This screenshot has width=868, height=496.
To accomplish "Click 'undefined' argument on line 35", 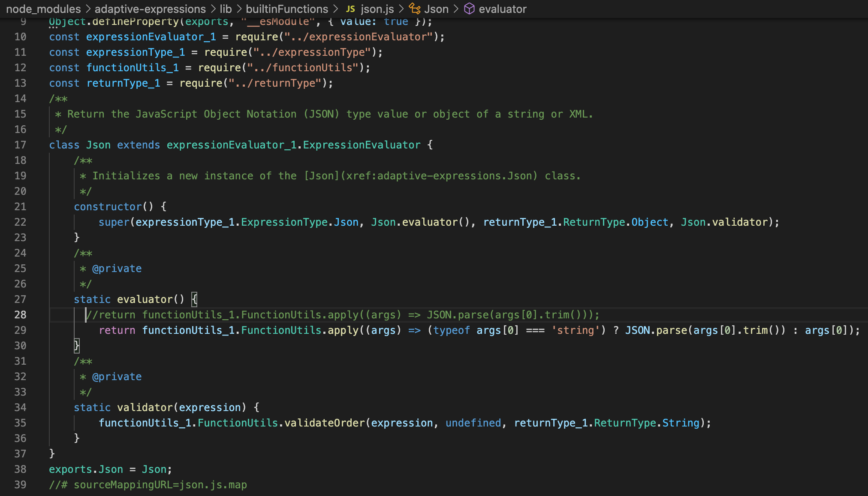I will coord(473,423).
